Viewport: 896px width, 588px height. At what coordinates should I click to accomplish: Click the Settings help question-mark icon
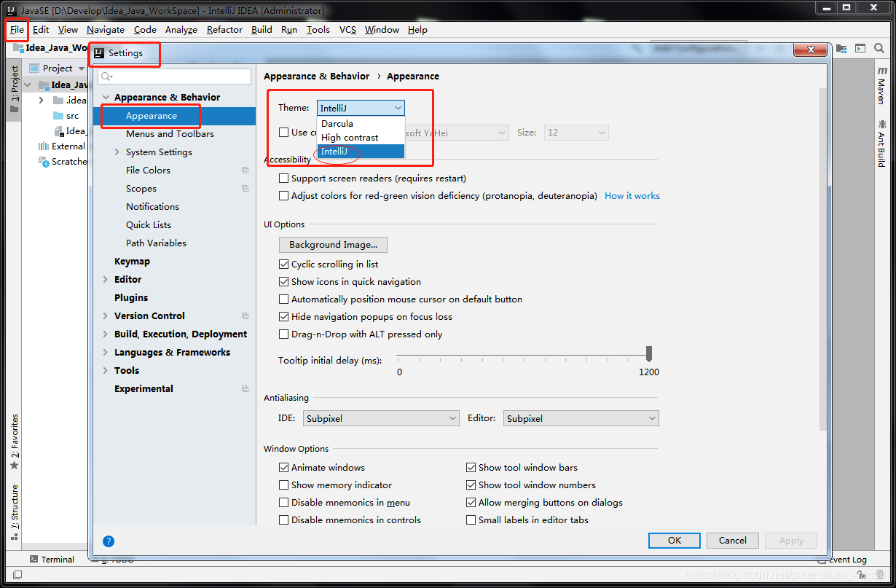coord(109,541)
